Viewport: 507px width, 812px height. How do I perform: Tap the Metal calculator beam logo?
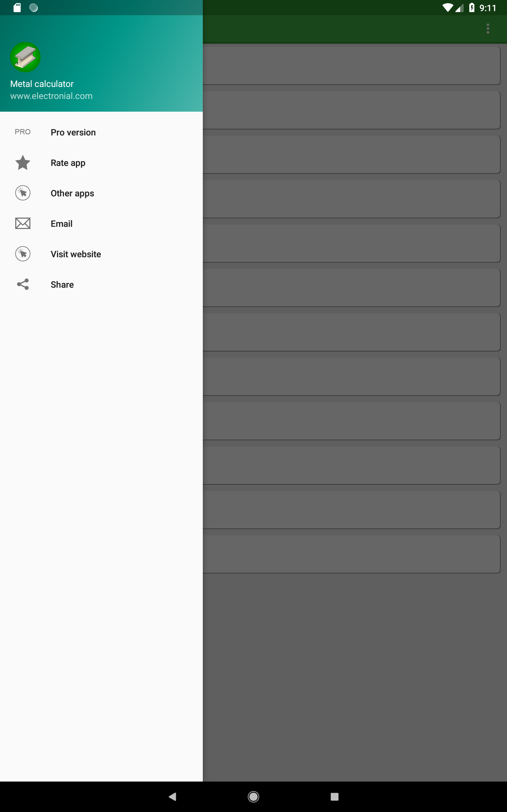pos(25,57)
